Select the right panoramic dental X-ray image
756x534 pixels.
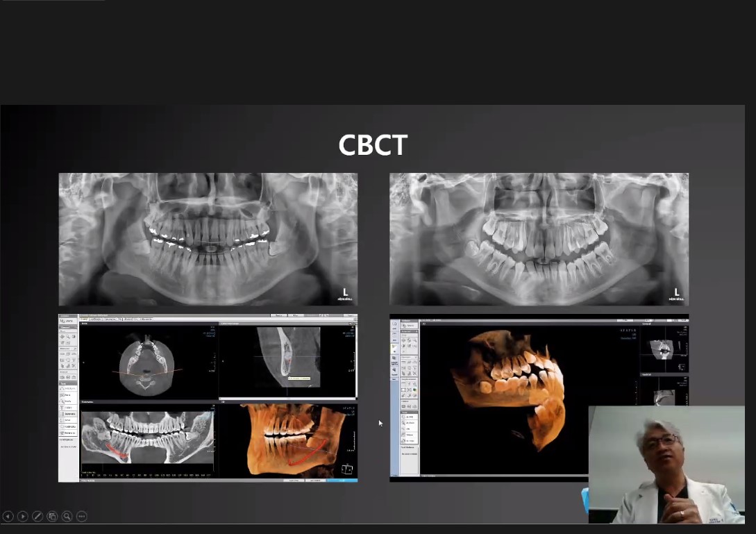(539, 239)
